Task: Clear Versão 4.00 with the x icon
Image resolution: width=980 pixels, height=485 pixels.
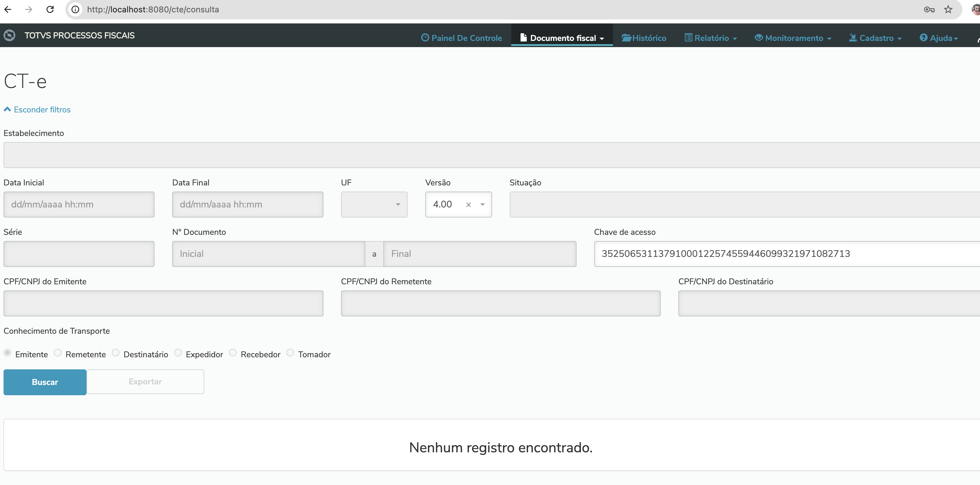Action: coord(468,205)
